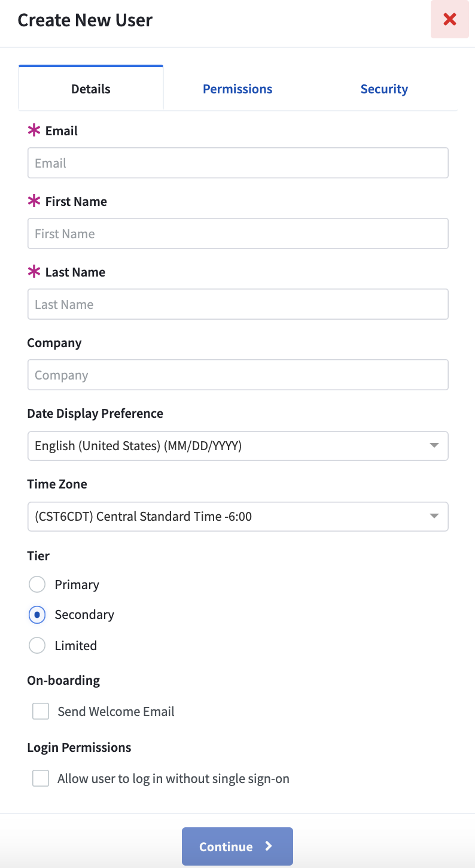Click the required asterisk beside Email

(x=34, y=130)
